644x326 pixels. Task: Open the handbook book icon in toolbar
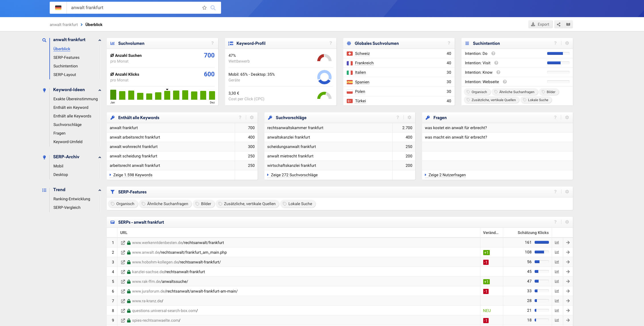coord(568,24)
